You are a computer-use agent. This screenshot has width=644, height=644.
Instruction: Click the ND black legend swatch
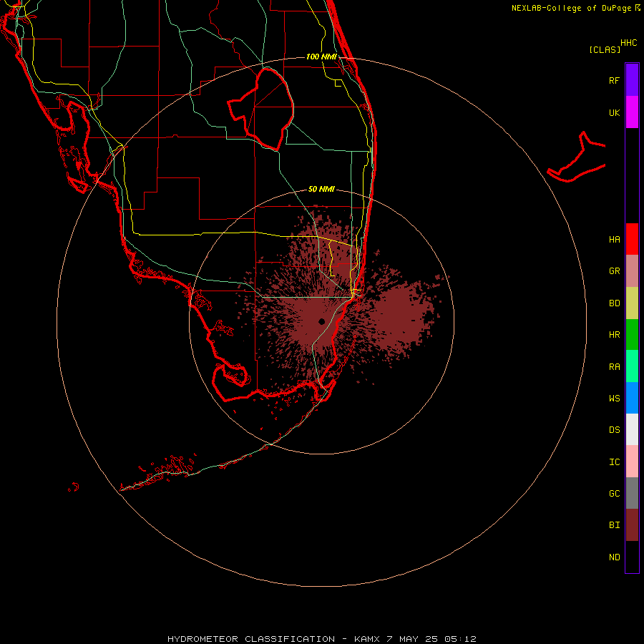click(x=632, y=557)
